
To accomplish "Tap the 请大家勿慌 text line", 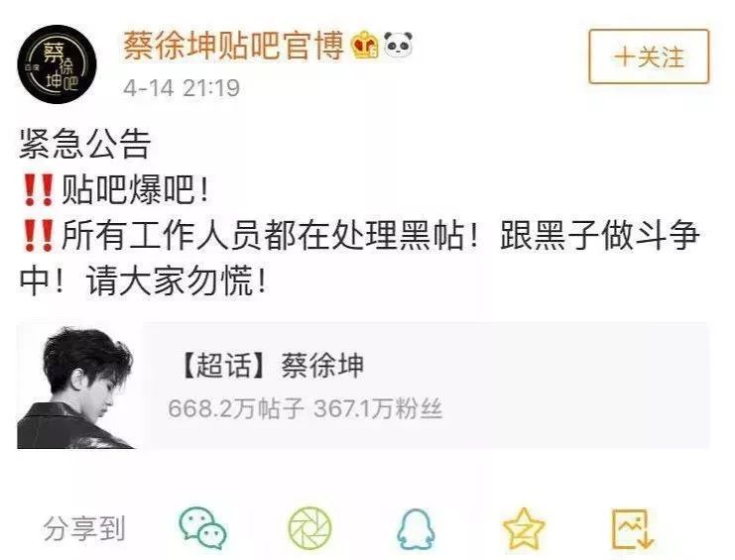I will coord(177,280).
